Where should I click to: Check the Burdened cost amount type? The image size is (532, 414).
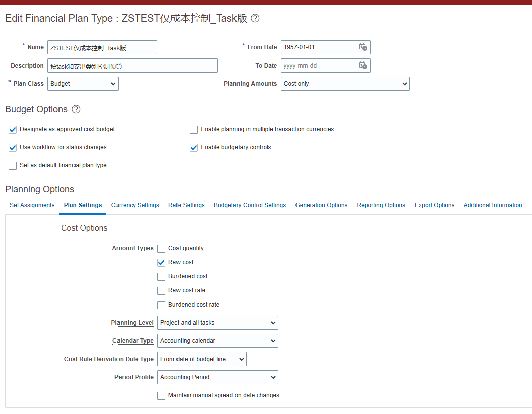tap(161, 276)
